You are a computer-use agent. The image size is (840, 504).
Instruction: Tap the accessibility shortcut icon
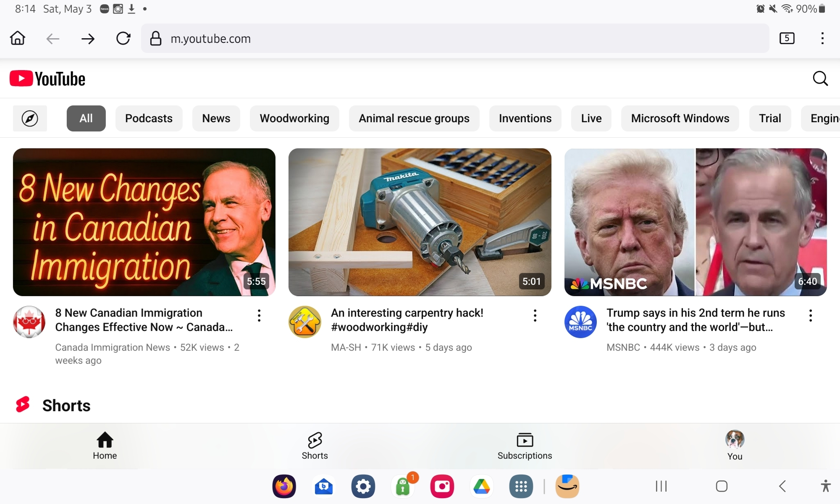click(x=826, y=486)
